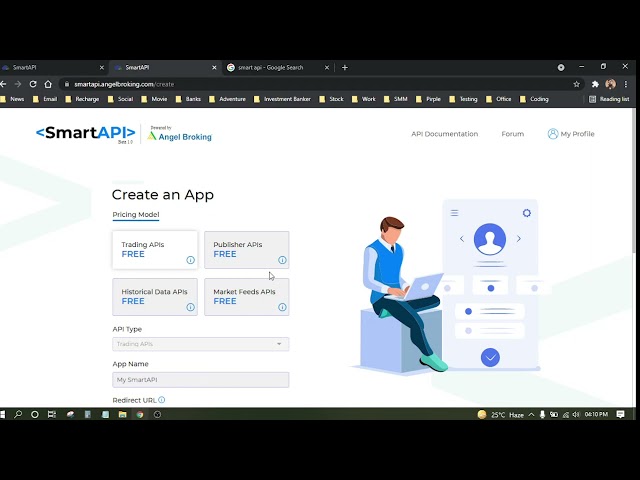640x480 pixels.
Task: Go to browser home page icon
Action: (x=48, y=84)
